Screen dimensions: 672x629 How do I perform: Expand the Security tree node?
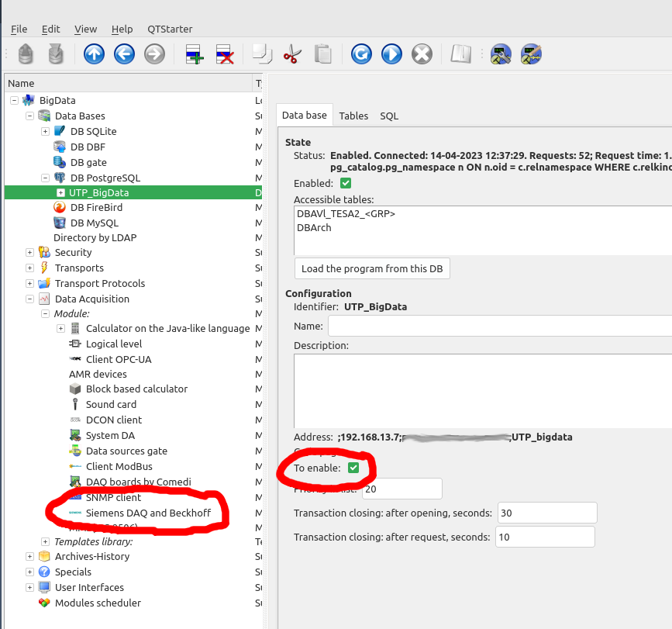[x=29, y=253]
